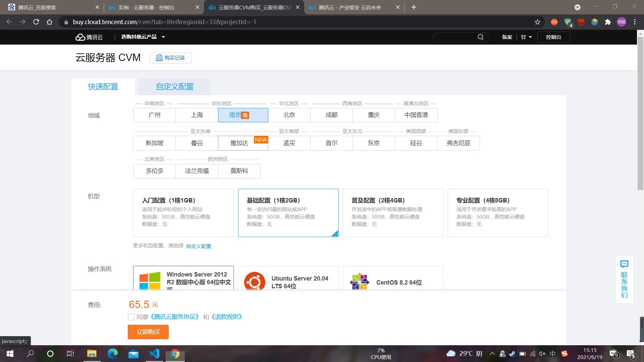This screenshot has height=362, width=644.
Task: Choose 南京 region
Action: [x=243, y=115]
